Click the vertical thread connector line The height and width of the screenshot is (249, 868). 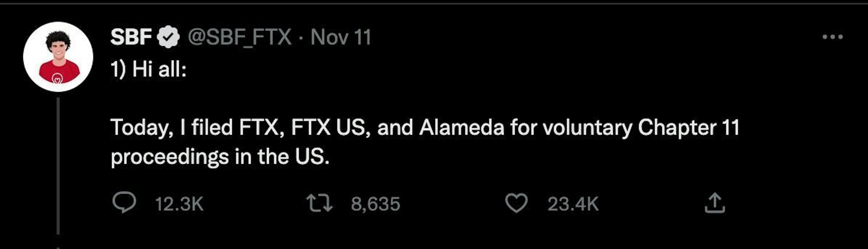pos(58,165)
